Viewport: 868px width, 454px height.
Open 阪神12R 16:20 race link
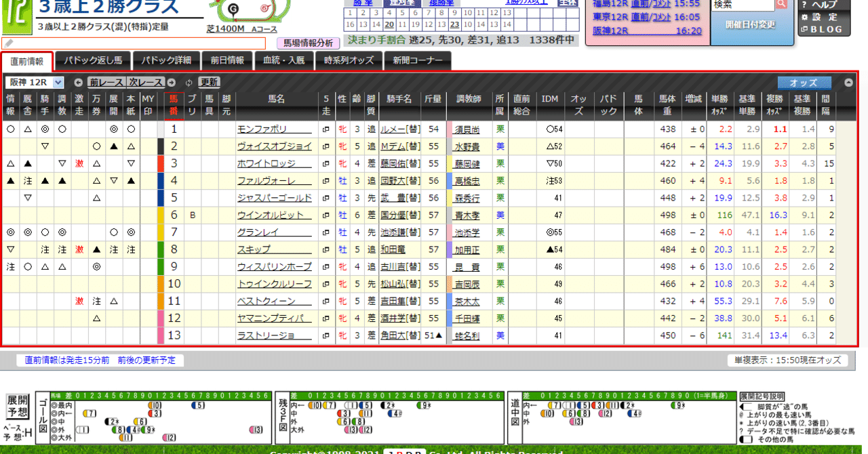point(647,30)
